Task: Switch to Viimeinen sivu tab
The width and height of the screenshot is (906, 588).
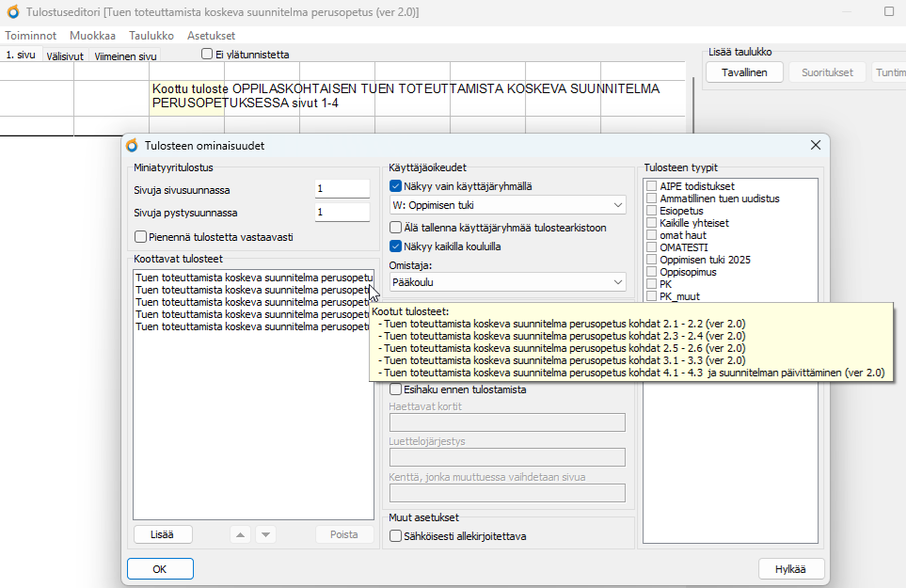Action: pos(125,56)
